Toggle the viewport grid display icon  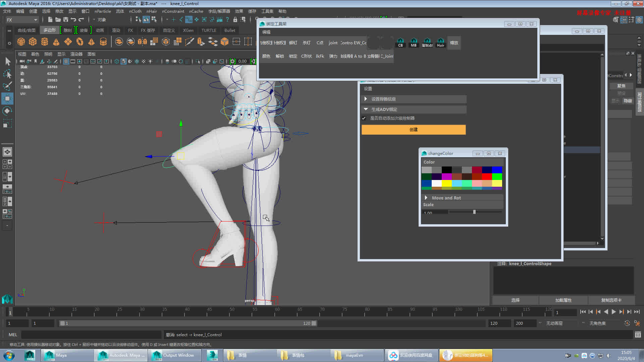click(x=66, y=61)
